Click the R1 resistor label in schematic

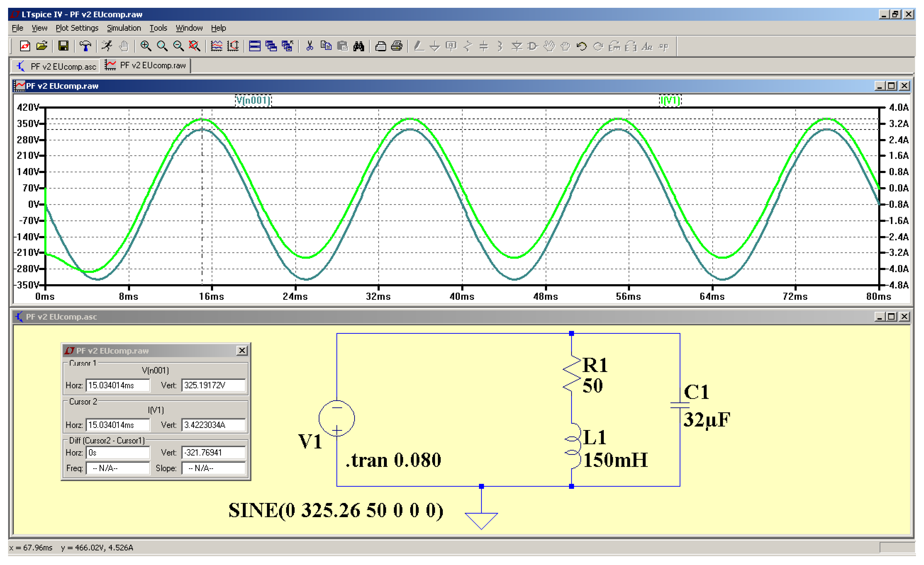point(595,365)
